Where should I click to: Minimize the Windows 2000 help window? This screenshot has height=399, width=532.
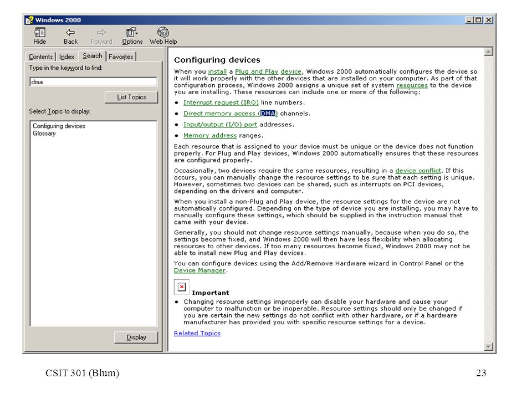tap(469, 20)
